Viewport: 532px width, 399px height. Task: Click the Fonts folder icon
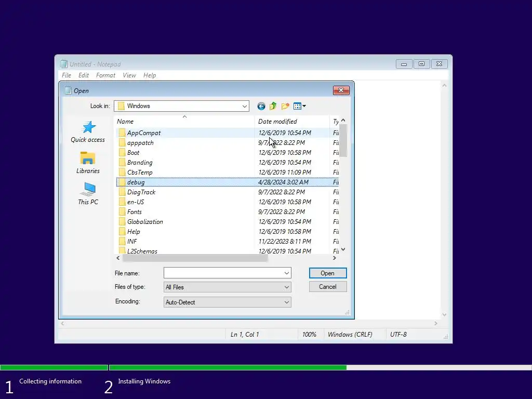tap(122, 212)
